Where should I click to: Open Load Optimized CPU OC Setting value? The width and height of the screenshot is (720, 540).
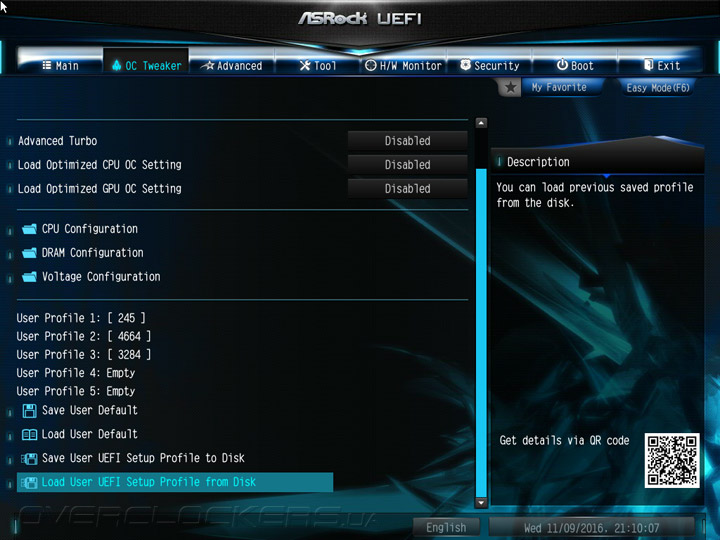[x=407, y=164]
